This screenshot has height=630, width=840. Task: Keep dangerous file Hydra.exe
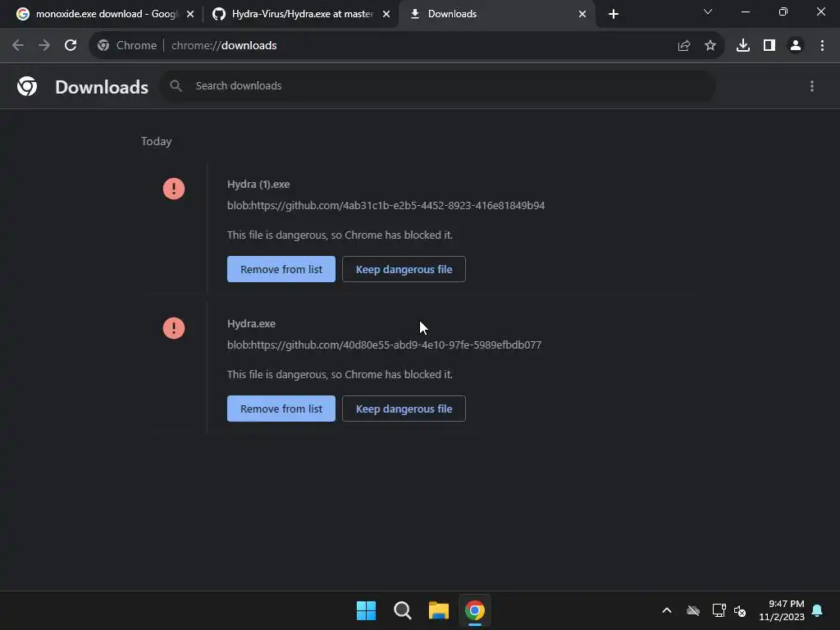pos(404,409)
